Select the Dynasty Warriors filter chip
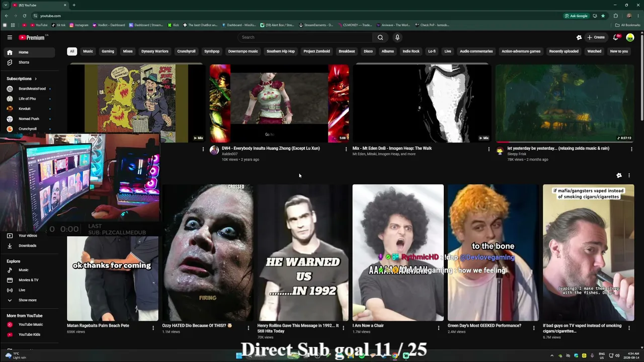This screenshot has width=644, height=362. tap(155, 51)
